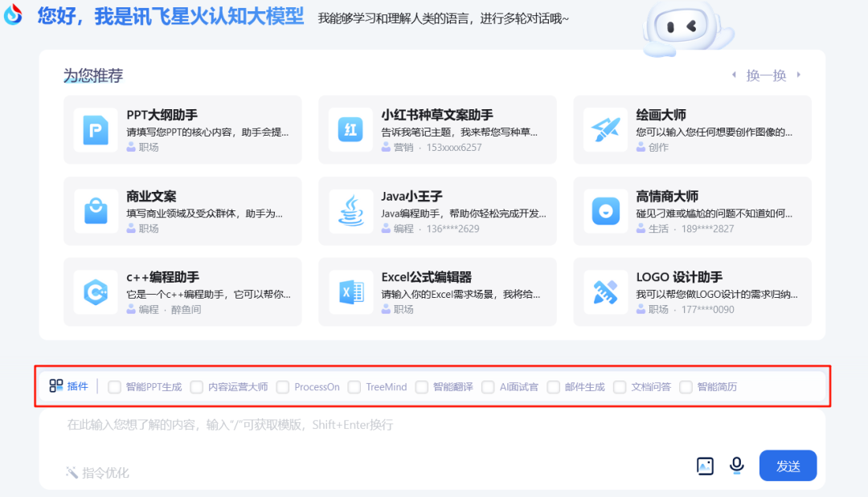868x497 pixels.
Task: Click the image upload icon near 发送
Action: tap(705, 466)
